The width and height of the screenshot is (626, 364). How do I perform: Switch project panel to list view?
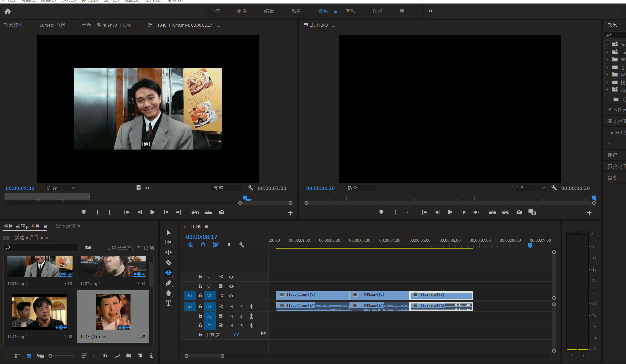click(18, 356)
